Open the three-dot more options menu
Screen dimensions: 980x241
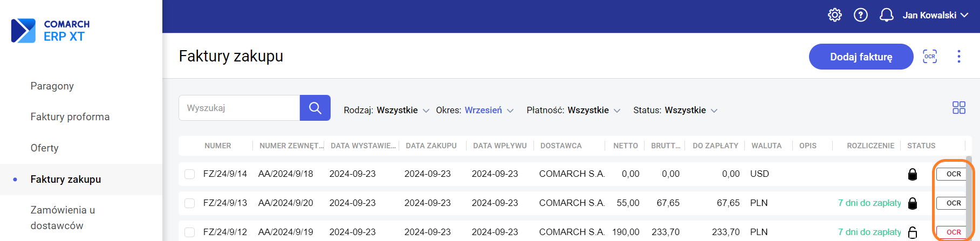(x=958, y=57)
